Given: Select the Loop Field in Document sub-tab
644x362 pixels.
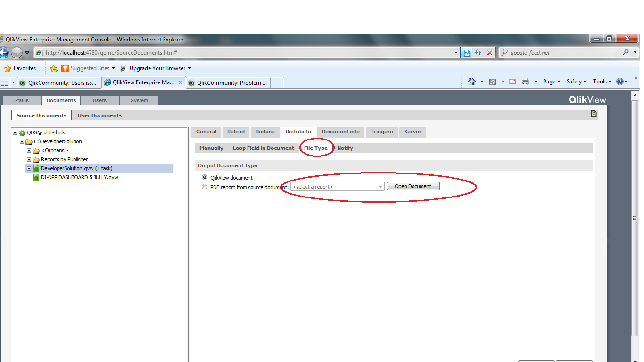Looking at the screenshot, I should (x=264, y=148).
